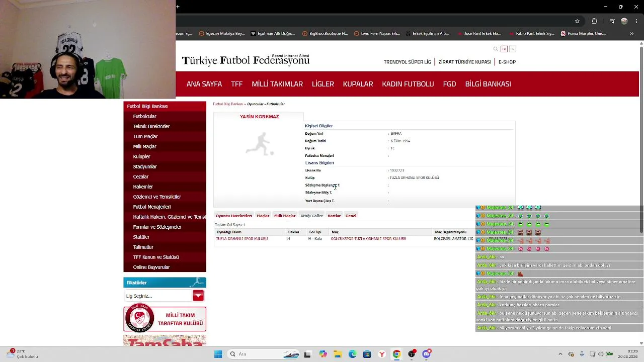Viewport: 644px width, 362px height.
Task: Open the Golcükspor - Tuzla Orhanlı match link
Action: click(x=368, y=239)
